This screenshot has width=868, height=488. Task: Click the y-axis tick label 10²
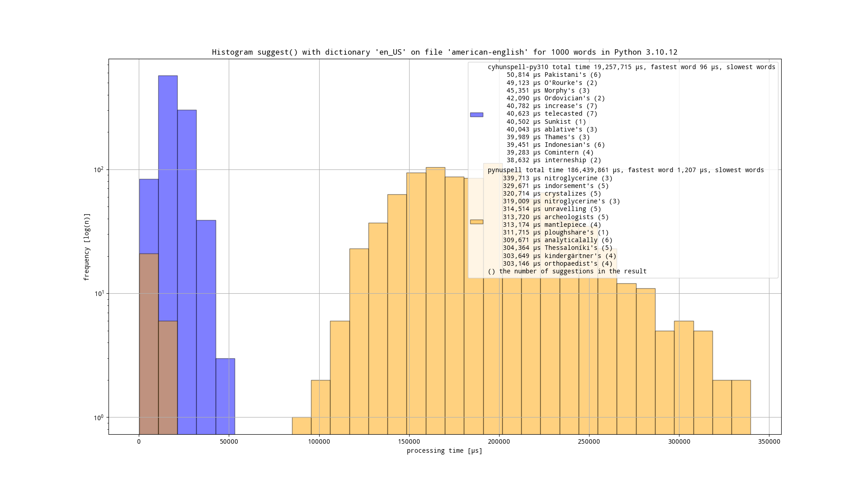[x=98, y=169]
